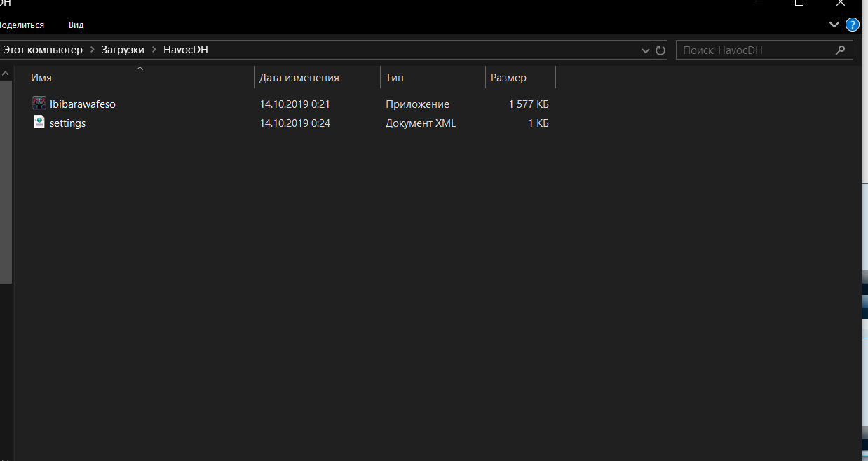Navigate to "Этот компьютер" in the breadcrumb
The height and width of the screenshot is (461, 868).
pos(43,50)
